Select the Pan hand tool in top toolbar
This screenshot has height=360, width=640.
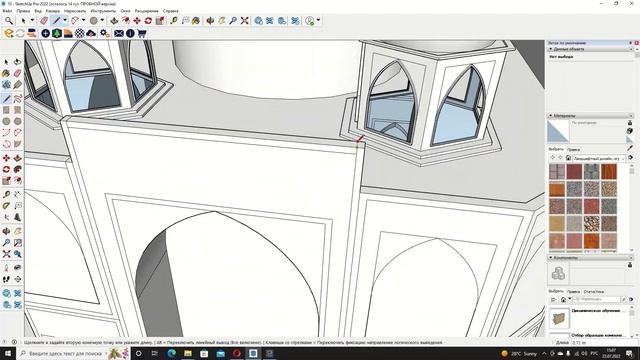point(222,20)
